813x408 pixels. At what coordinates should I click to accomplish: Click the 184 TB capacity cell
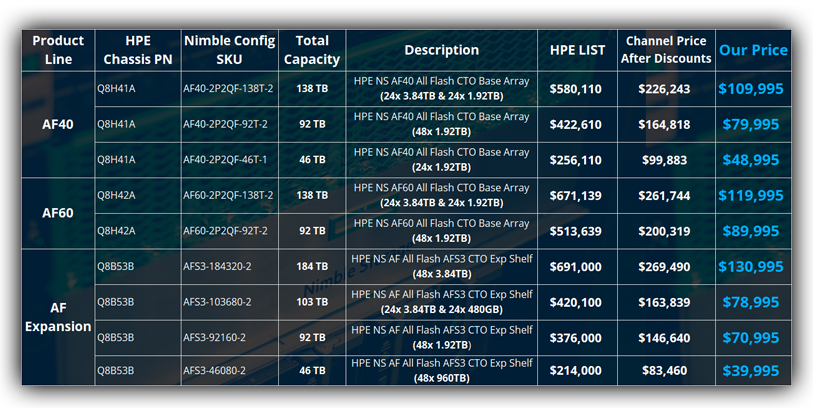(x=312, y=267)
